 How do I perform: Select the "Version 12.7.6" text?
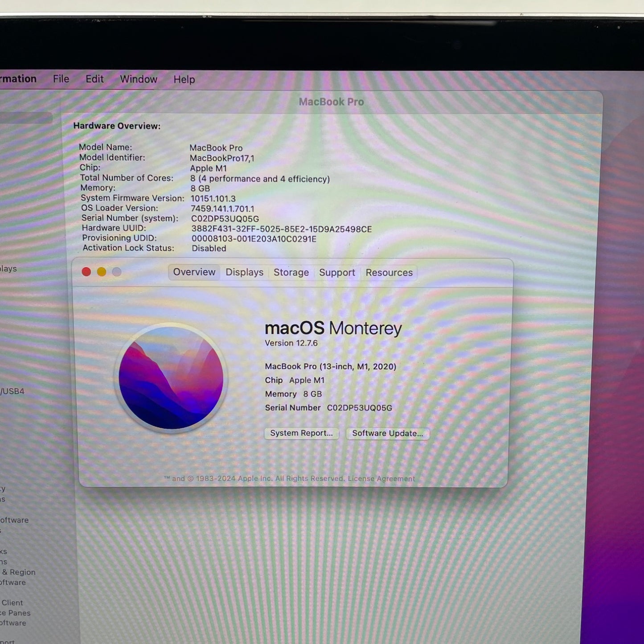[291, 343]
